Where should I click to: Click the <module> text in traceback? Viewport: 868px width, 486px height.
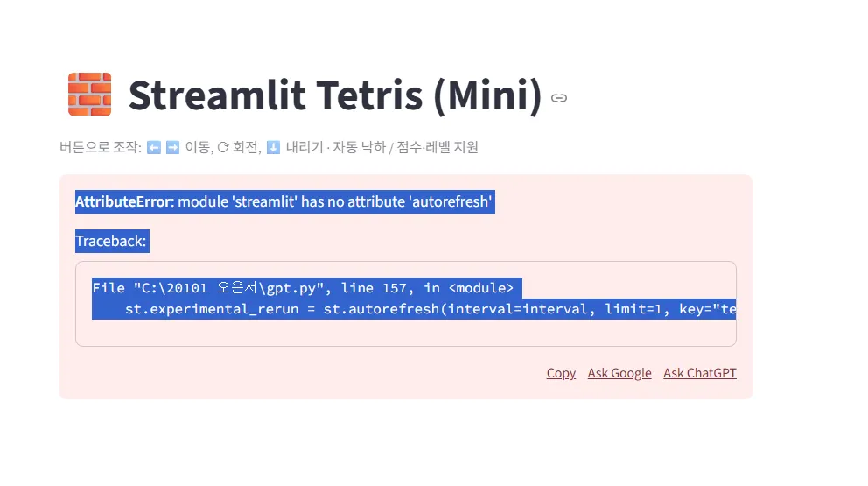480,287
